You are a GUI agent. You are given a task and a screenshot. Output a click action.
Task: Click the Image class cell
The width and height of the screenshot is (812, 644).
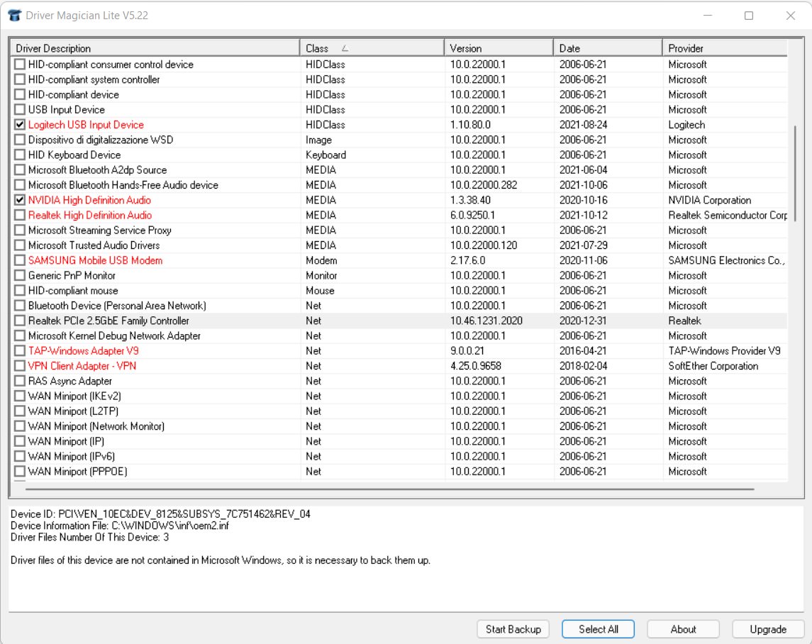[318, 140]
